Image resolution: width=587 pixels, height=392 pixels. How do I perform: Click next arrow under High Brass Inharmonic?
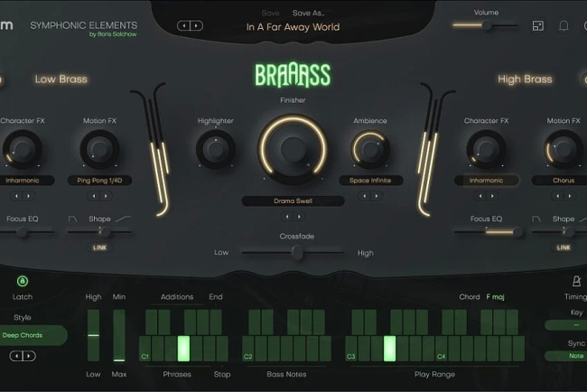(492, 196)
